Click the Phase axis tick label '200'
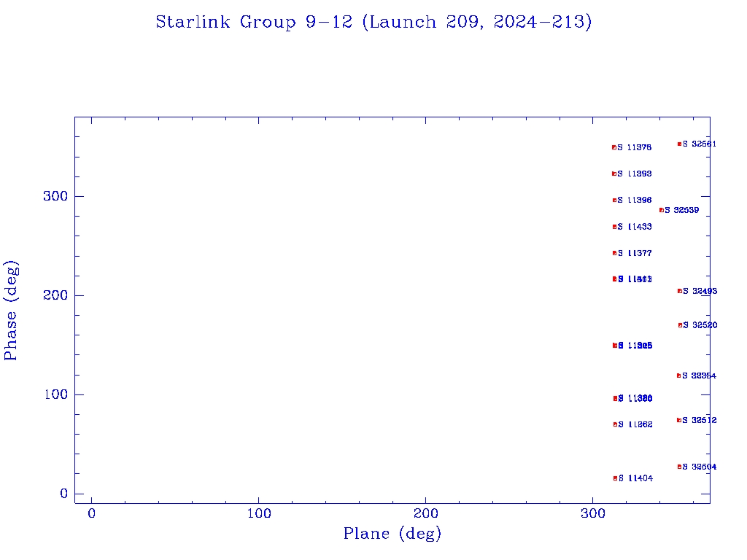Viewport: 747px width, 560px height. point(55,295)
